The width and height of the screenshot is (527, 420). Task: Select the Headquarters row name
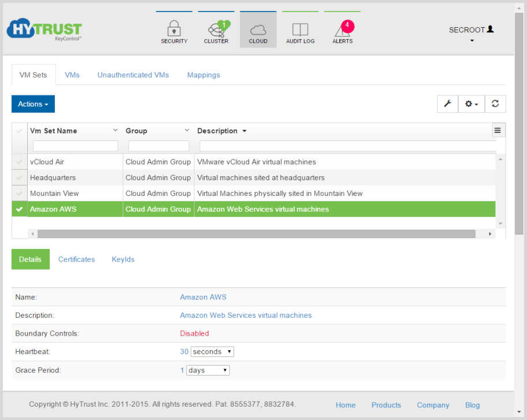[53, 178]
